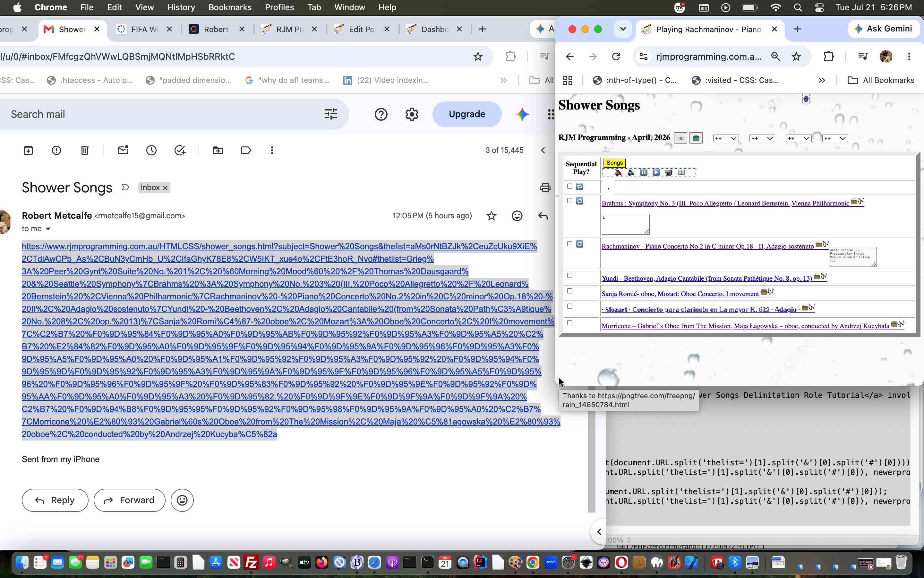Click the text box under Brahms link
This screenshot has width=924, height=578.
tap(625, 225)
